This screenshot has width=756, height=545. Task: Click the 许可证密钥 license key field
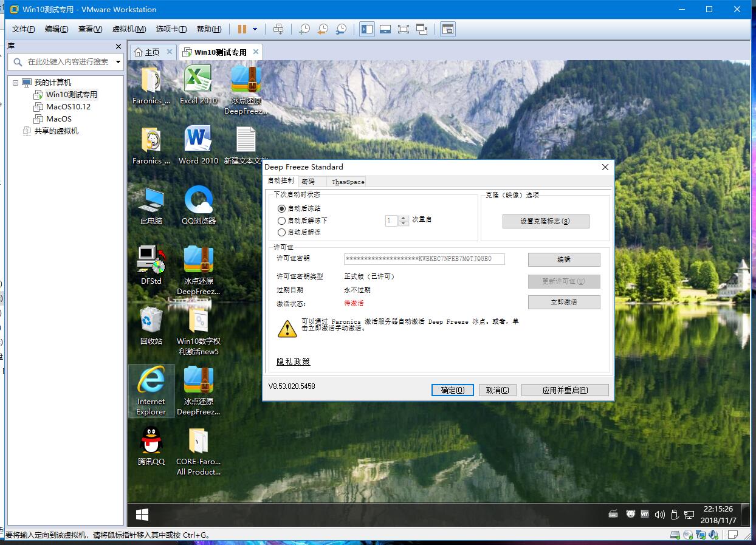coord(424,259)
